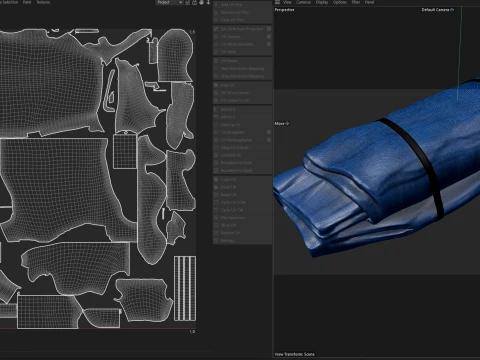
Task: Open settings gear for Set UVW from Projection
Action: coord(269,29)
